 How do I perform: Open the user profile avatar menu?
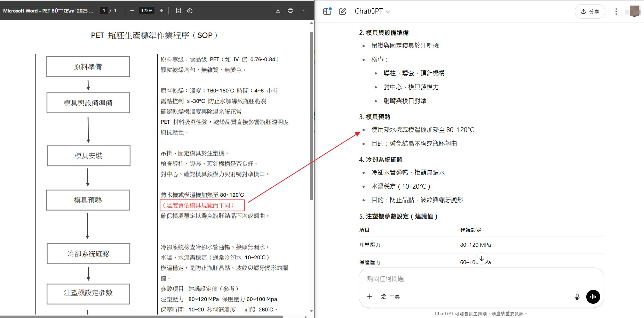(x=634, y=11)
